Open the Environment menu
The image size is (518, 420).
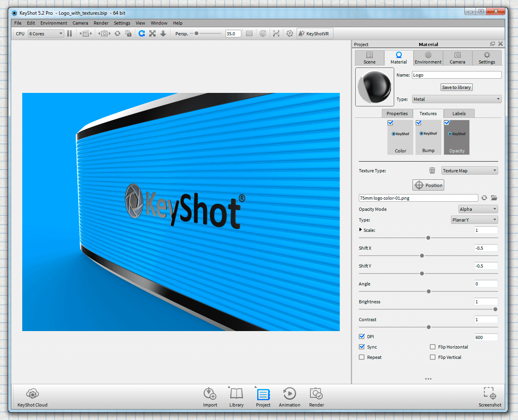54,23
